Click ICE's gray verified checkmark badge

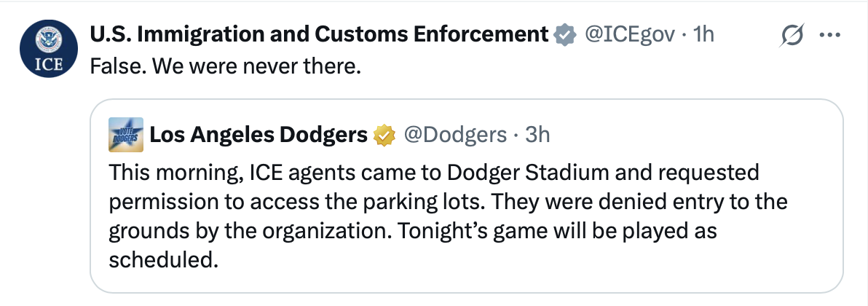coord(565,35)
